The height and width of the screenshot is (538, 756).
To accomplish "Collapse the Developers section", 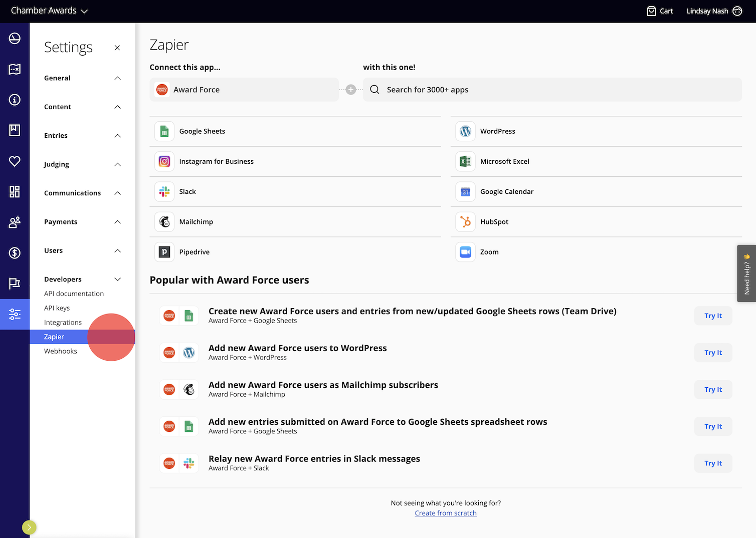I will [x=117, y=279].
